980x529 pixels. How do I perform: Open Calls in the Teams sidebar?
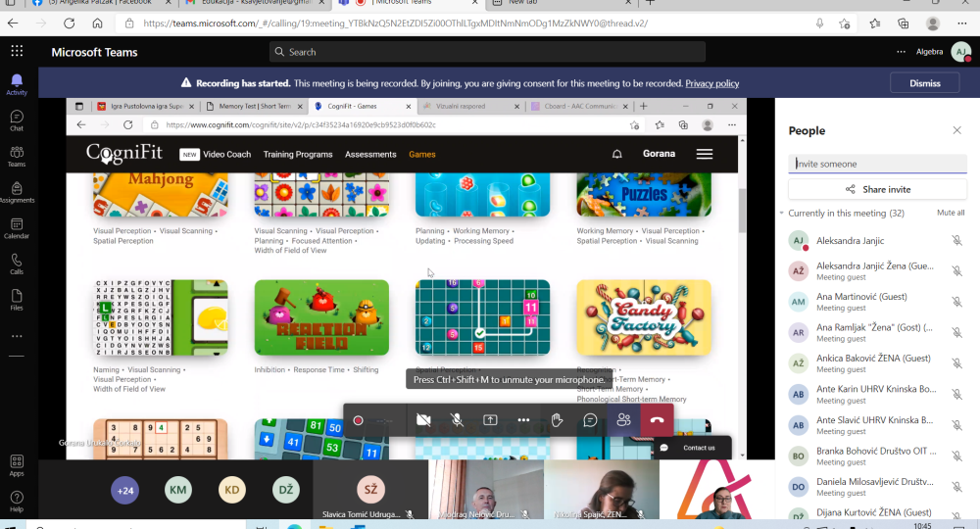click(x=17, y=264)
